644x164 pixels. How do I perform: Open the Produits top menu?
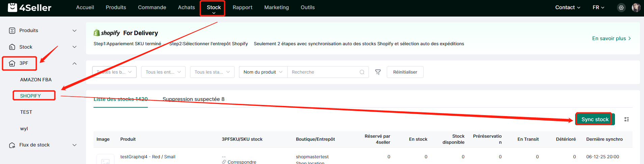pyautogui.click(x=116, y=7)
